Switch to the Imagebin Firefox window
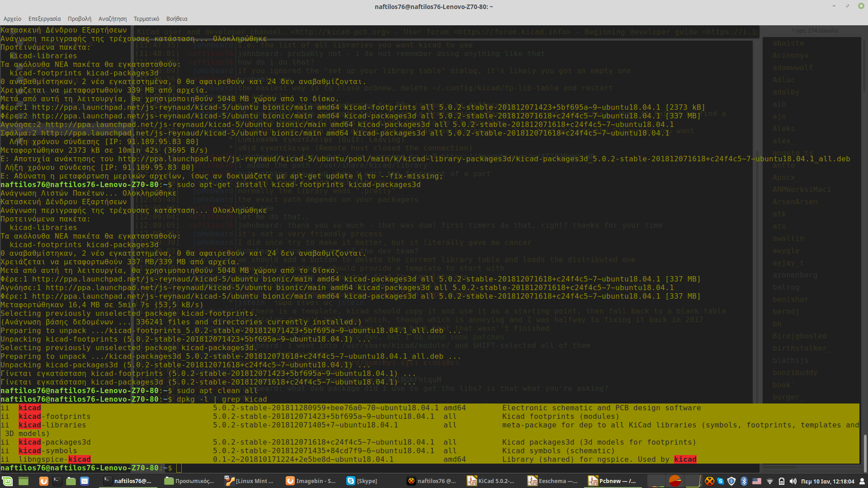The image size is (868, 488). (311, 481)
